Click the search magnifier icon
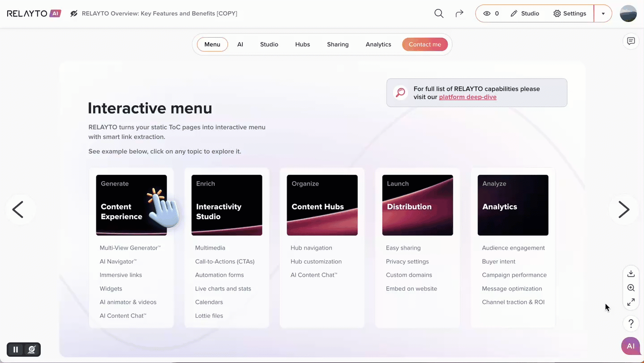This screenshot has width=644, height=363. pyautogui.click(x=439, y=13)
